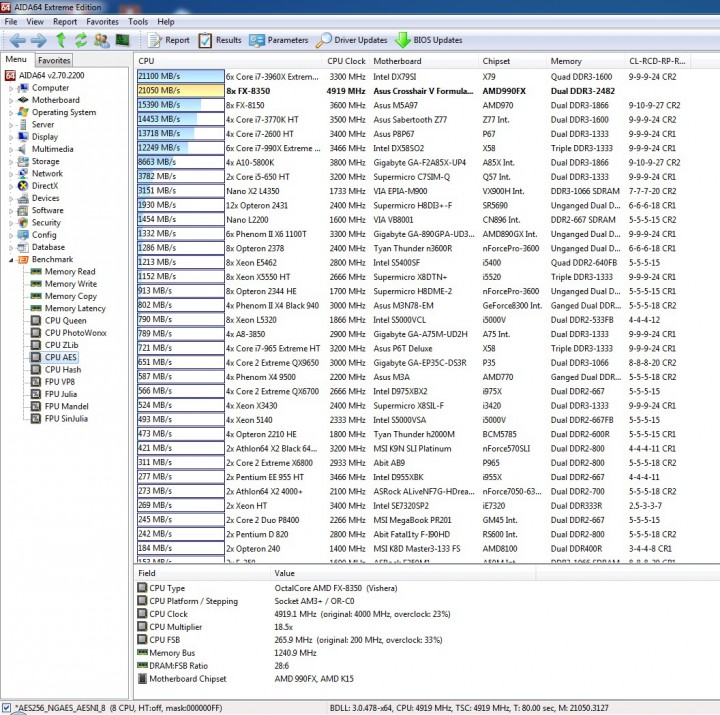Expand the Storage tree node

click(x=11, y=162)
